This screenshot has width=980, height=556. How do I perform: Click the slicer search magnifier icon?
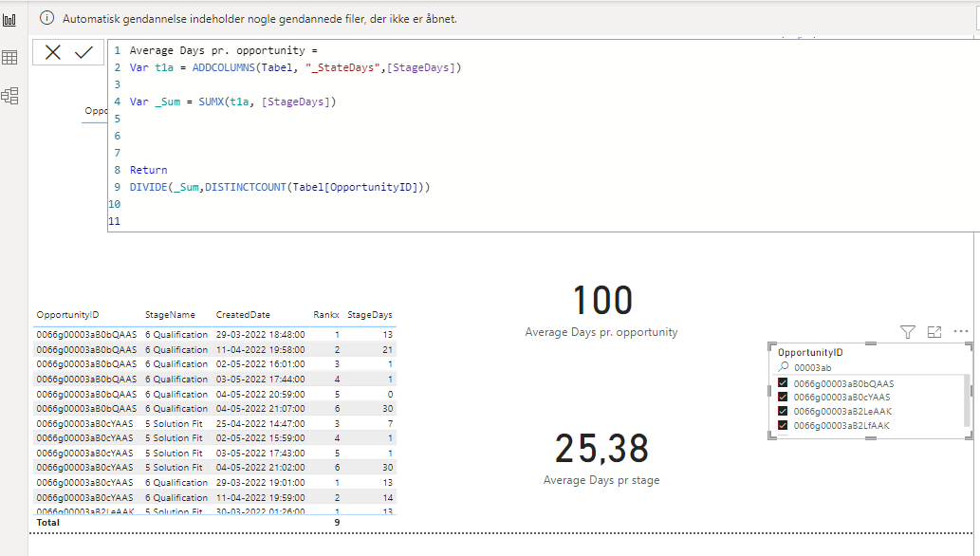click(783, 367)
